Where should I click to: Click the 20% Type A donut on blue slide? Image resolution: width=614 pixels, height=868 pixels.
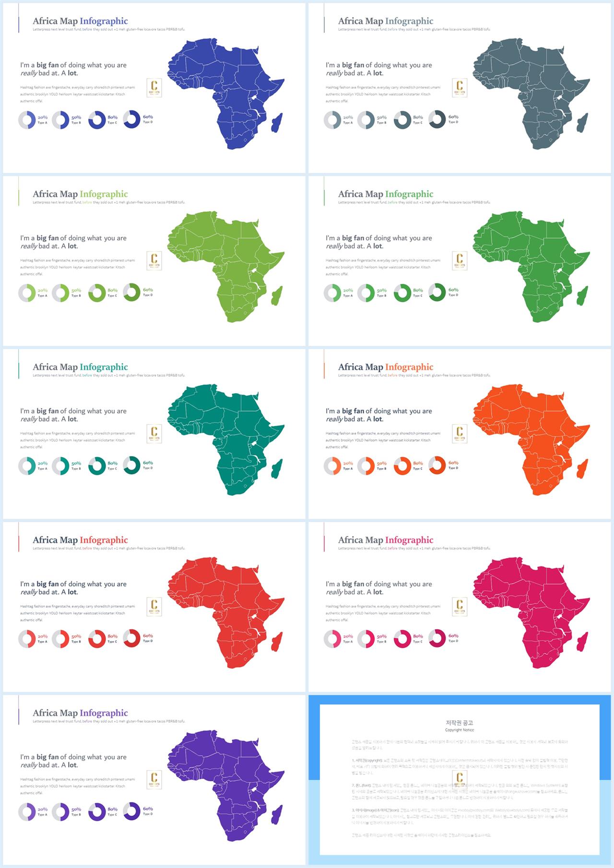(27, 120)
